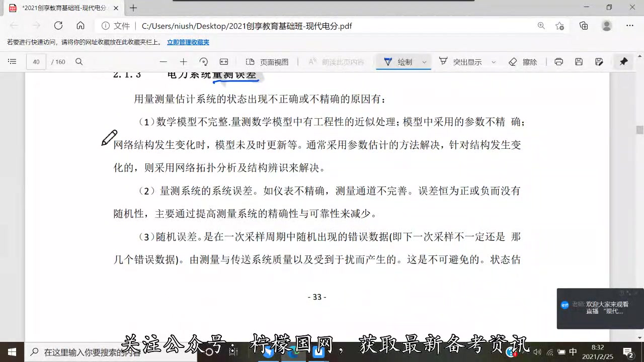Viewport: 644px width, 362px height.
Task: Zoom out with the minus button
Action: [163, 62]
